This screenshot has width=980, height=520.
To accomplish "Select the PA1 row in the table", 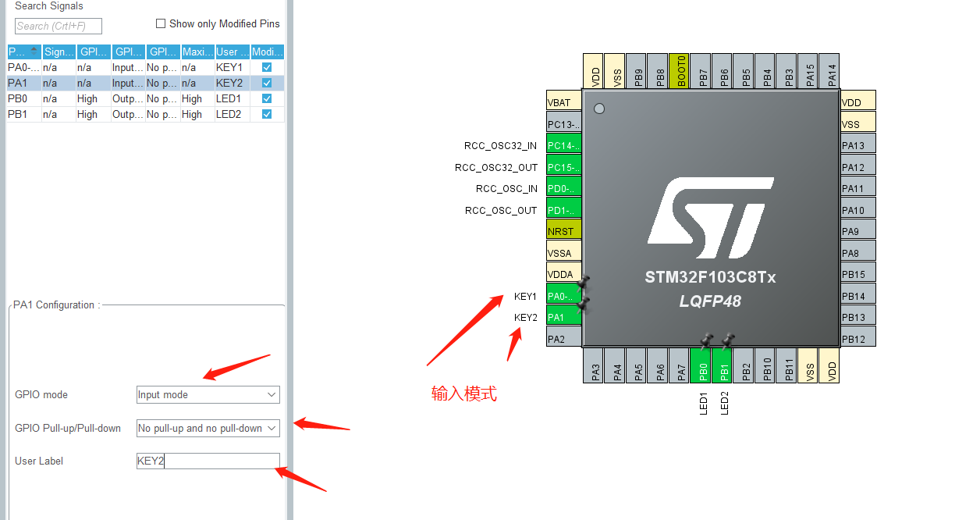I will (x=145, y=83).
